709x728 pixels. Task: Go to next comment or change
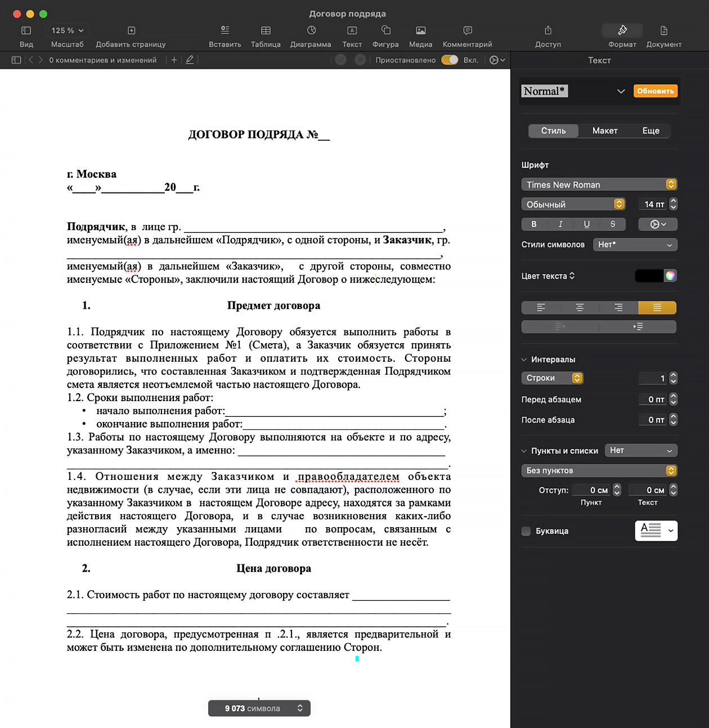(x=41, y=60)
